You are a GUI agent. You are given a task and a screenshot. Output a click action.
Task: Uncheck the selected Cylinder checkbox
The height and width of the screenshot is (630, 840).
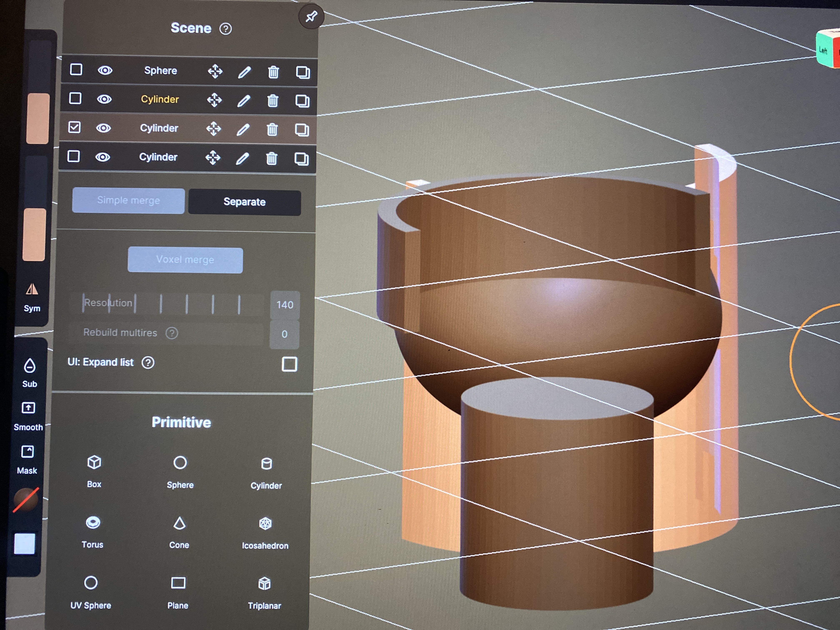pyautogui.click(x=74, y=127)
